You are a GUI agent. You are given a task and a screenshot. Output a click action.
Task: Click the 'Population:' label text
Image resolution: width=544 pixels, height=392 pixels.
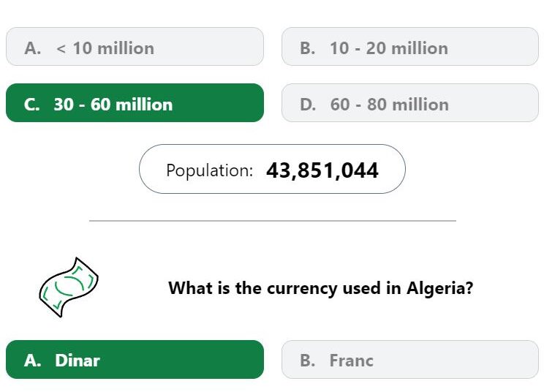210,170
